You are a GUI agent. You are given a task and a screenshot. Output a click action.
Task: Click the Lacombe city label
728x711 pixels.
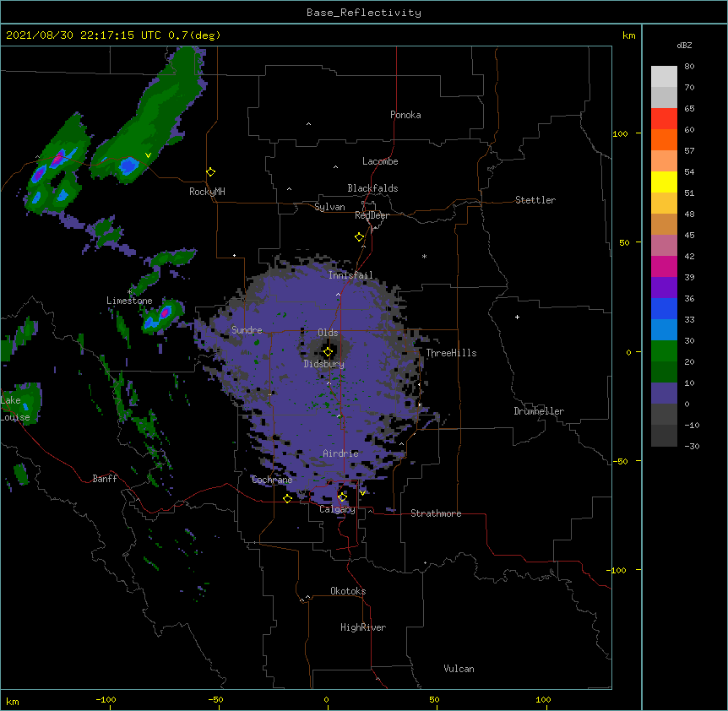click(x=380, y=161)
